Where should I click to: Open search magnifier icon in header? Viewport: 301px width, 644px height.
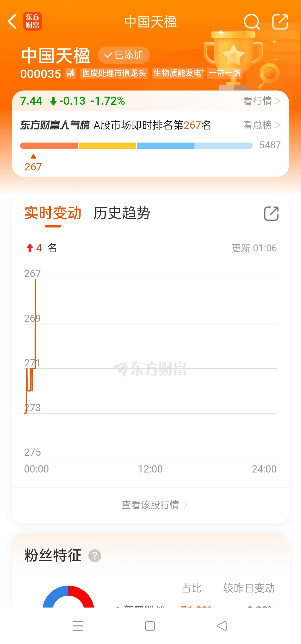pos(252,22)
